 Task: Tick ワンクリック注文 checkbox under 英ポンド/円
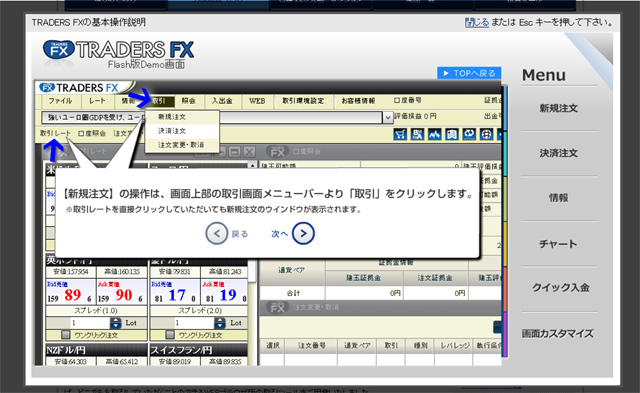(x=65, y=335)
